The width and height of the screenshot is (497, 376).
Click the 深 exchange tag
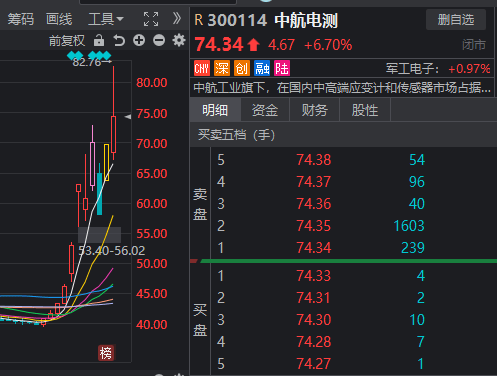[222, 68]
